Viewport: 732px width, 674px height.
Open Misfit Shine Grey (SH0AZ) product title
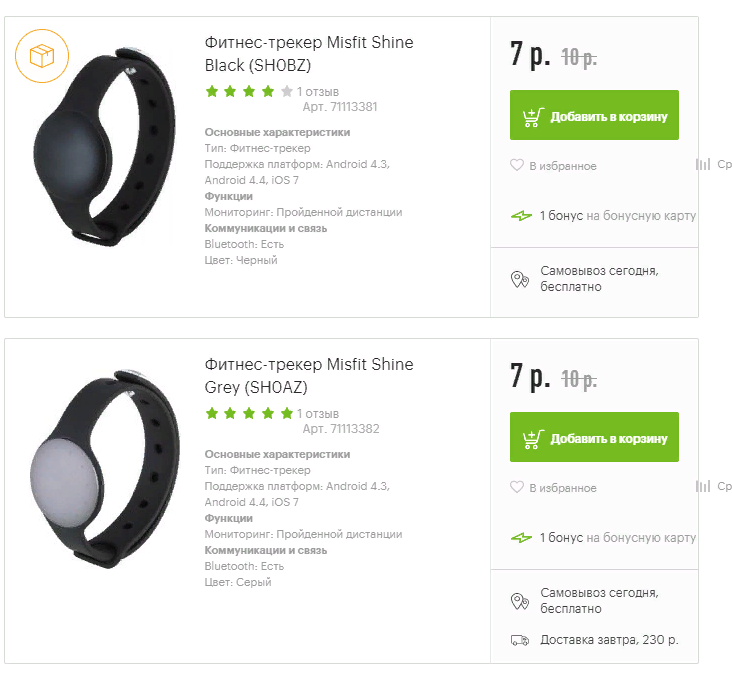tap(308, 375)
